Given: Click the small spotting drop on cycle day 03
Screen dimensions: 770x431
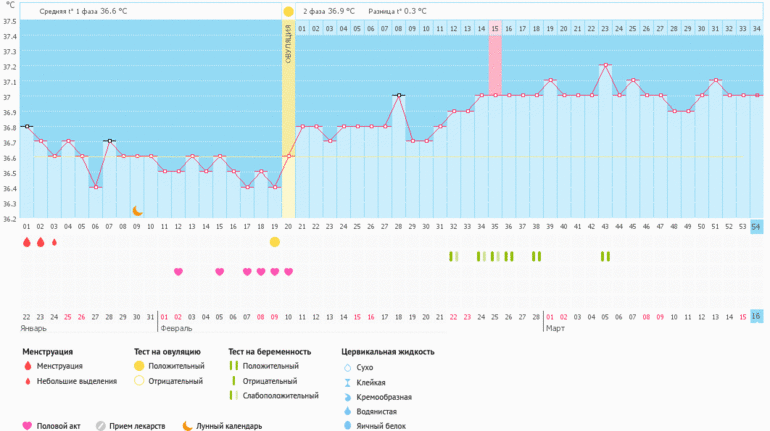Looking at the screenshot, I should pyautogui.click(x=54, y=242).
